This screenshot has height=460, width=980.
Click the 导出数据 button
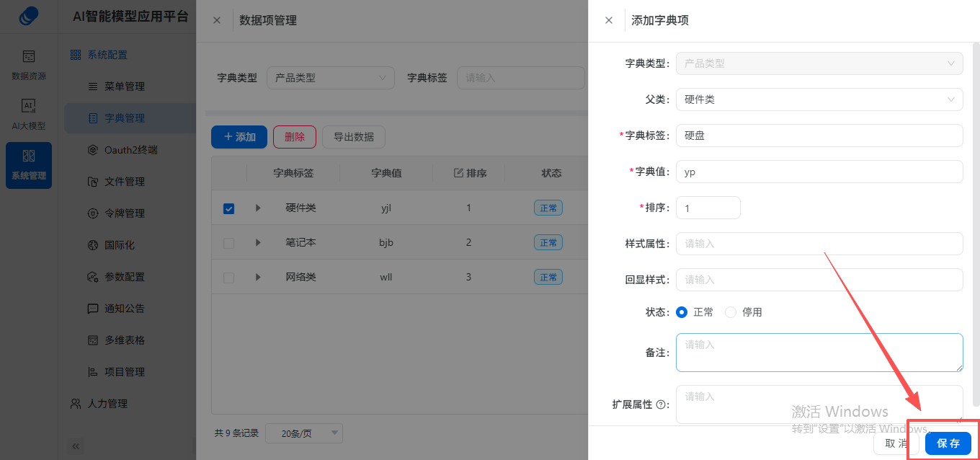(x=354, y=137)
